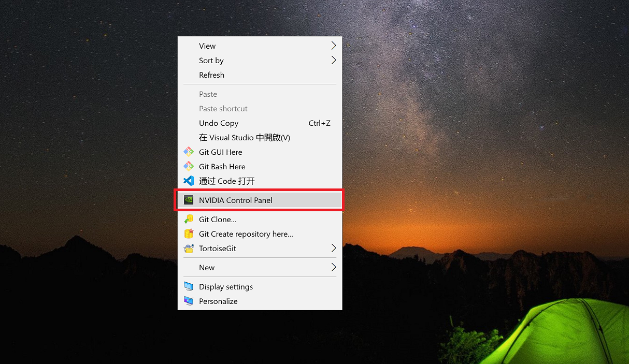Click the Git Create repository icon
This screenshot has height=364, width=629.
[189, 234]
